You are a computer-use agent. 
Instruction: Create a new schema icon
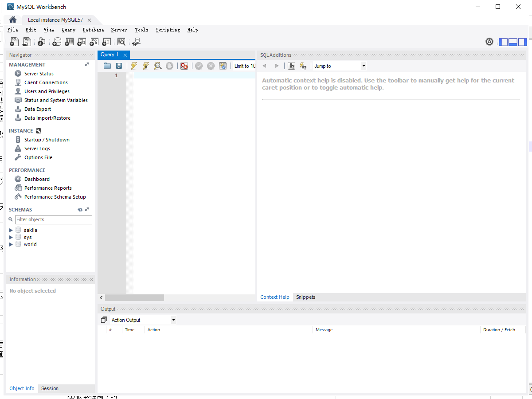(57, 42)
